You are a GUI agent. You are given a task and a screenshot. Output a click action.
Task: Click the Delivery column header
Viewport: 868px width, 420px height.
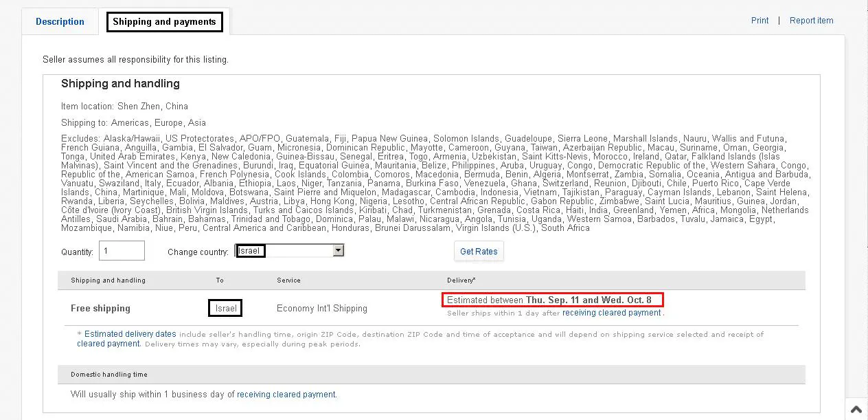tap(461, 280)
